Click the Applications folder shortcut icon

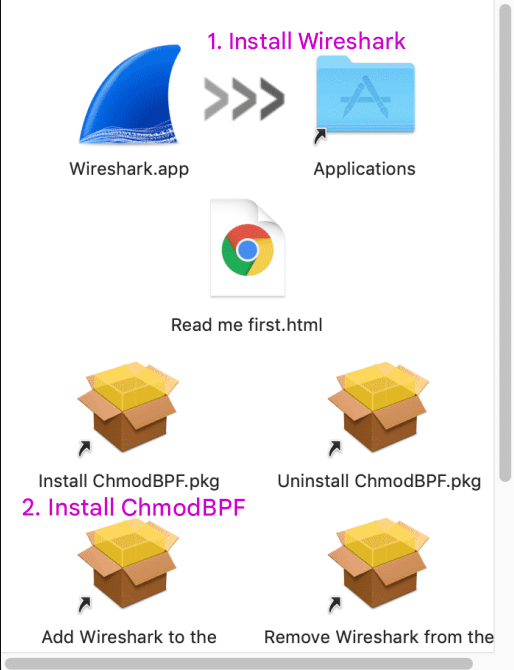[x=365, y=95]
